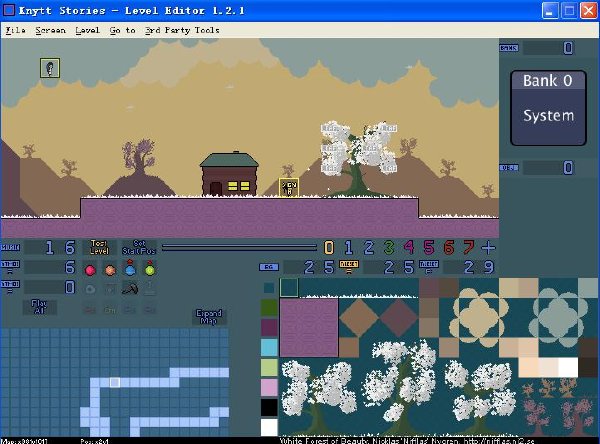The image size is (600, 444).
Task: Open the File menu
Action: tap(15, 30)
